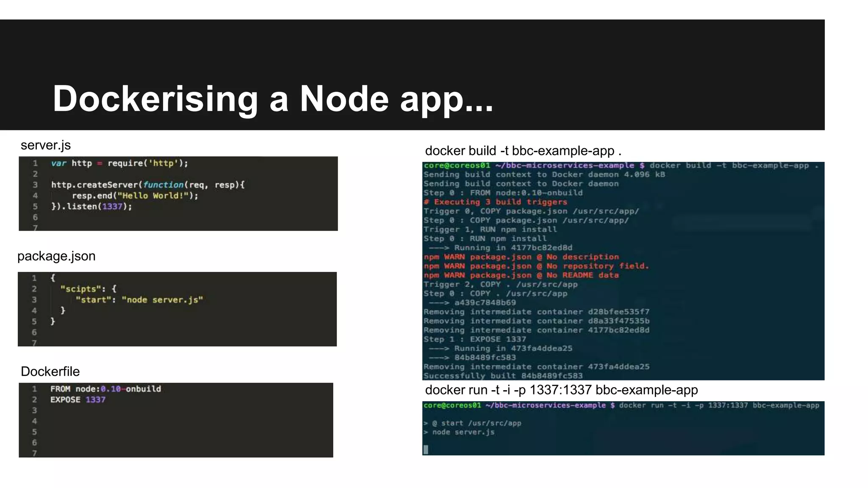Viewport: 868px width, 488px height.
Task: Click 'Removing intermediate container d28bfee535f7' line
Action: coord(537,312)
